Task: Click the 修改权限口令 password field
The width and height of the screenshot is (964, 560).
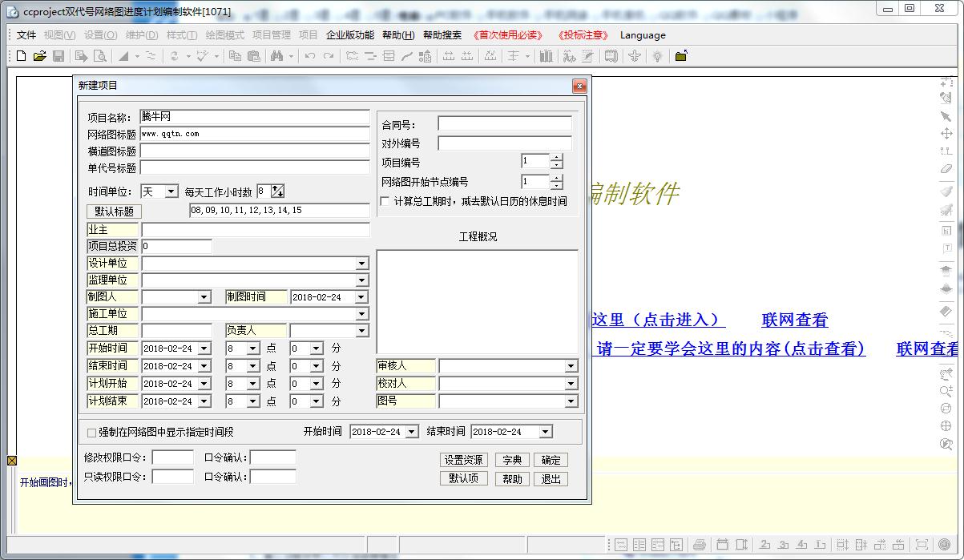Action: [172, 457]
